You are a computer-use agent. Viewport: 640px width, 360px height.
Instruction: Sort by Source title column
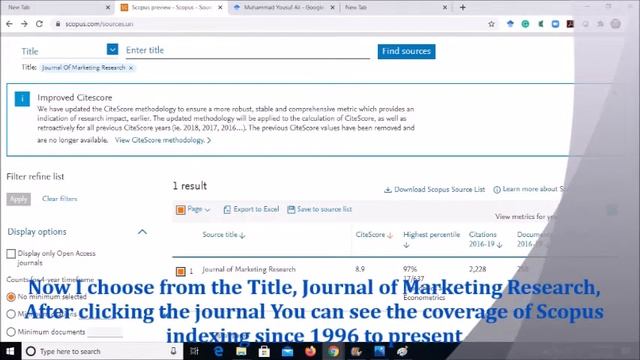pyautogui.click(x=224, y=235)
